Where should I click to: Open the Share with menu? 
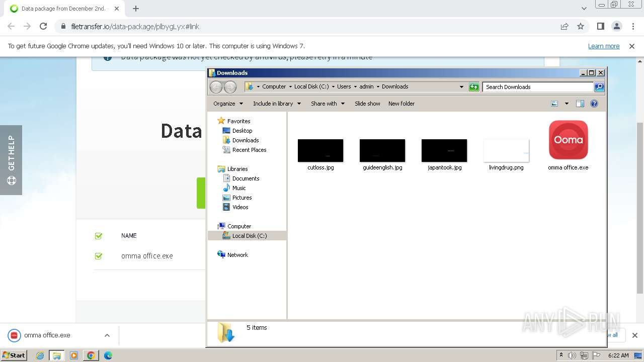click(328, 104)
